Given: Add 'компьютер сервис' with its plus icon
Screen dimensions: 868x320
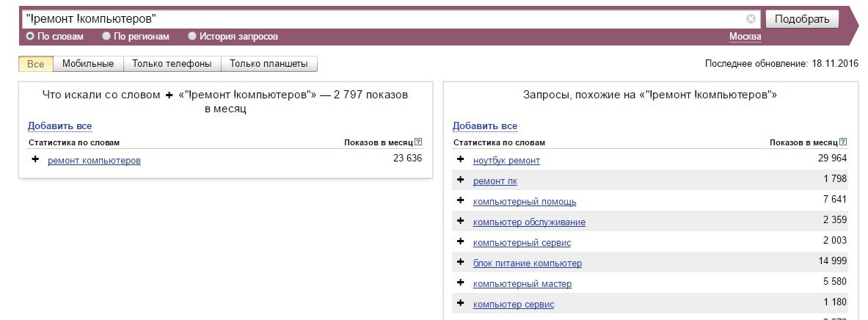Looking at the screenshot, I should (460, 303).
